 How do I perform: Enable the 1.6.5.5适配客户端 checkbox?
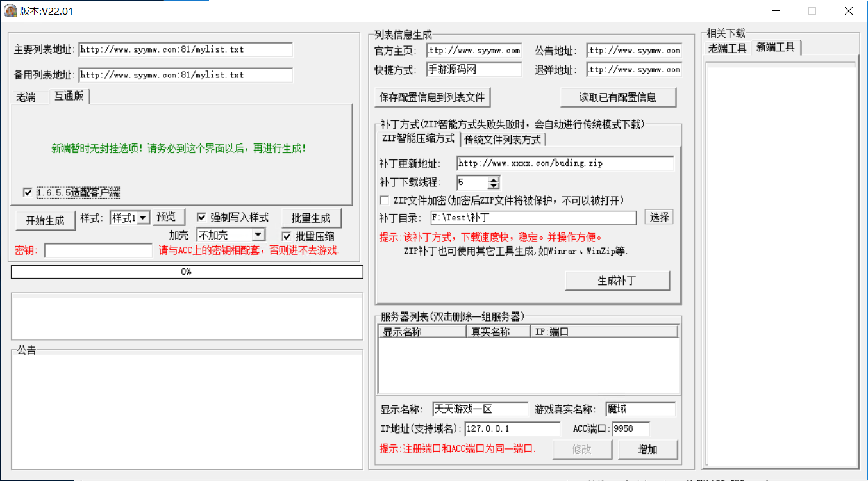[28, 192]
